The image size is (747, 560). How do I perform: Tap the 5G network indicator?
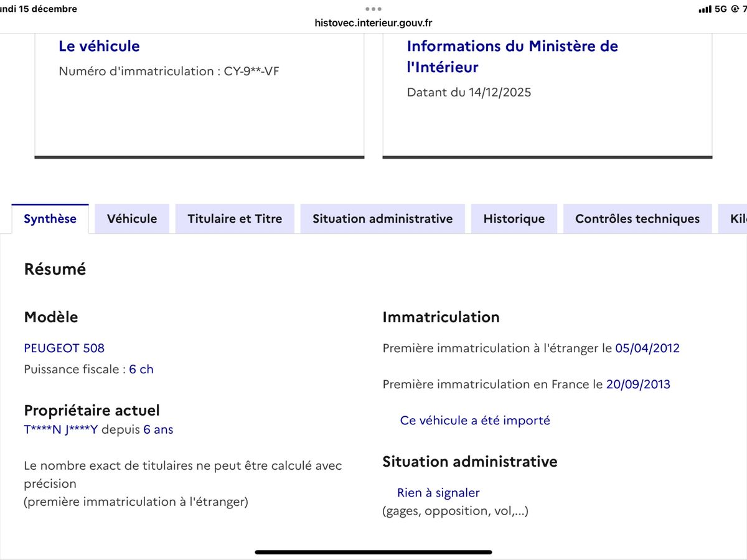(x=721, y=9)
